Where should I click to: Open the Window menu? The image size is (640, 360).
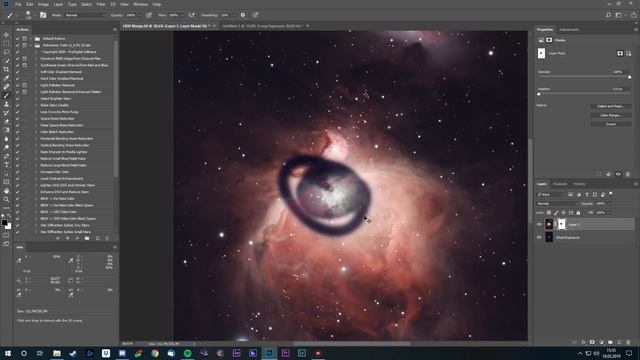tap(140, 4)
